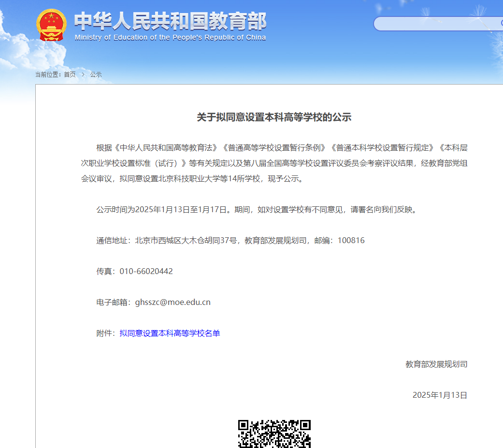Open the 公示 breadcrumb link
The image size is (503, 448).
tap(96, 74)
